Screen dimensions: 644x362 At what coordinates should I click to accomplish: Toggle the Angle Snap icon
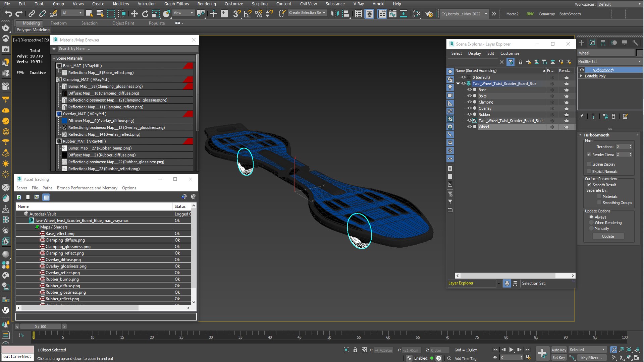click(x=248, y=14)
